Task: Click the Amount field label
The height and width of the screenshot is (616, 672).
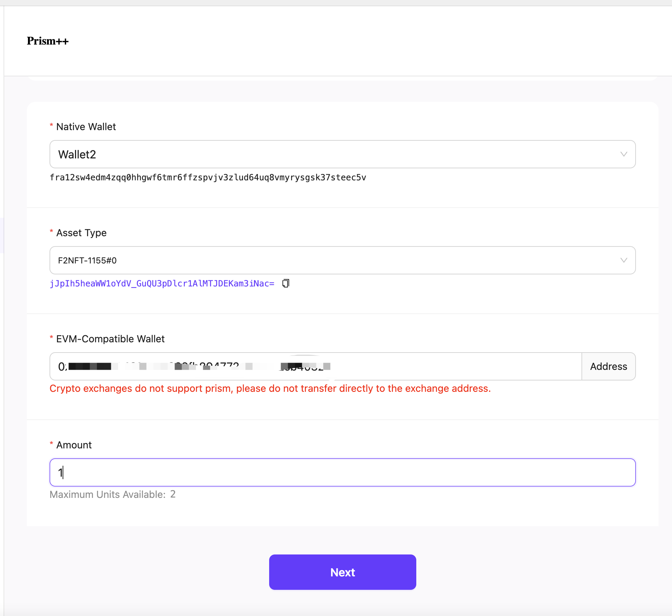Action: tap(74, 445)
